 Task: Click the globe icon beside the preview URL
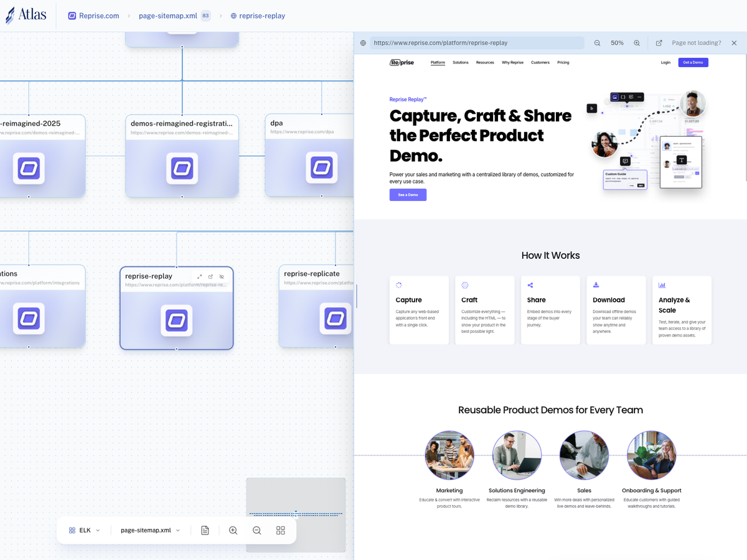tap(363, 43)
